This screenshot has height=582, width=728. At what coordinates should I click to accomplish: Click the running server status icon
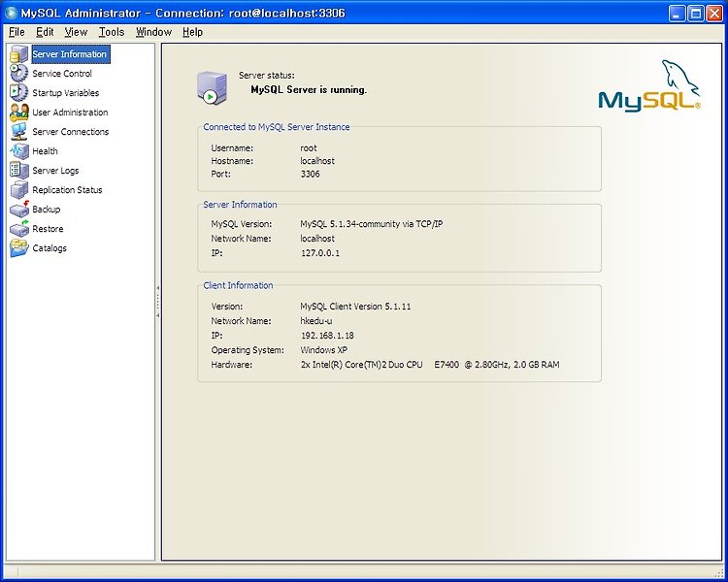click(x=212, y=88)
